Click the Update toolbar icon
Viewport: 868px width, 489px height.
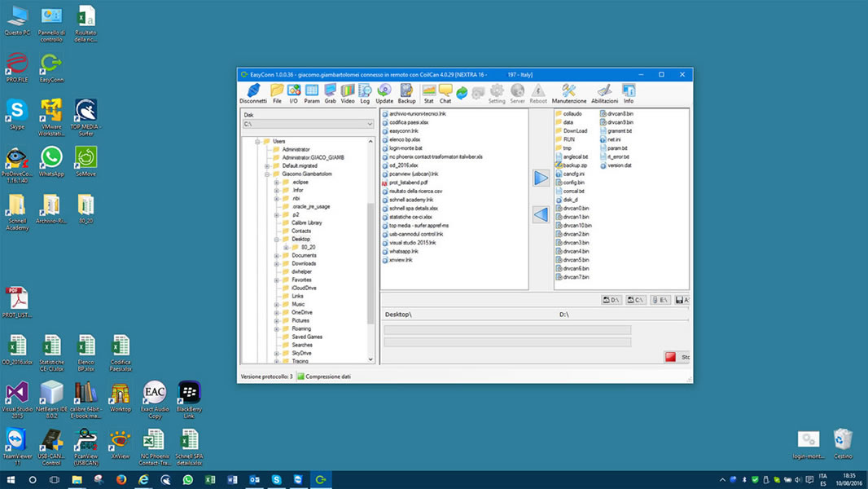click(x=384, y=94)
